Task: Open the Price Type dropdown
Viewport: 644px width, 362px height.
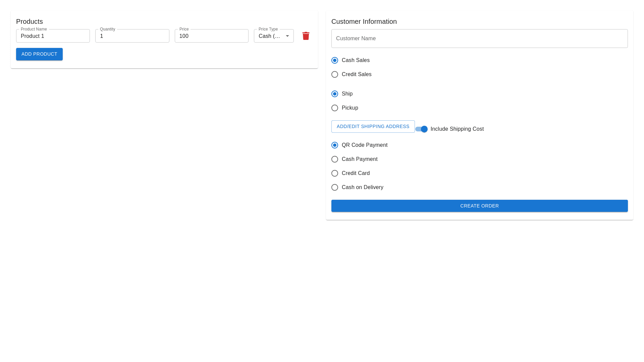Action: coord(270,36)
